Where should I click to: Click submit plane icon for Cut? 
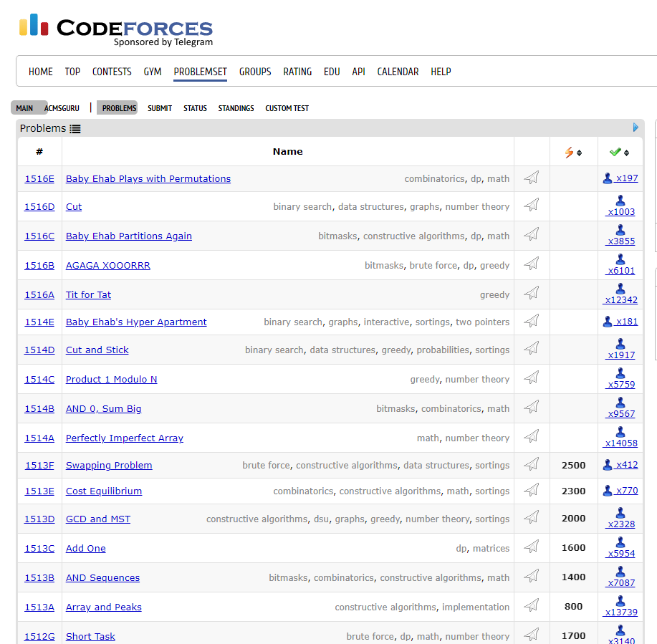532,205
